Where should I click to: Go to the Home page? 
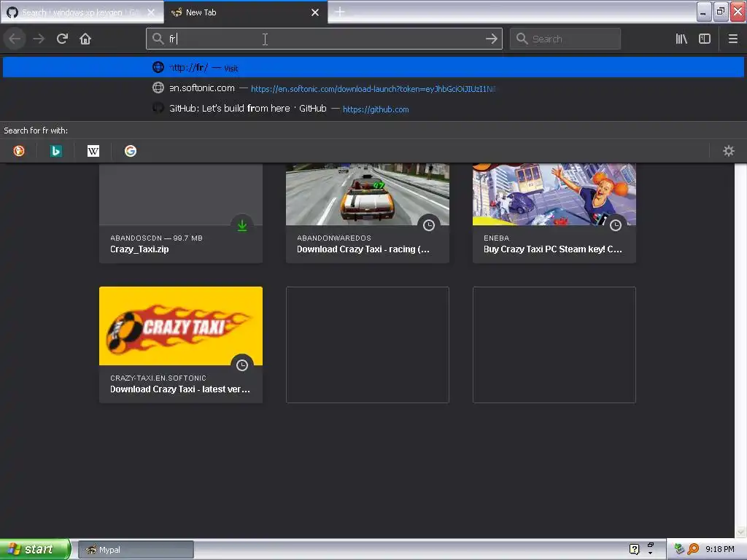pyautogui.click(x=85, y=39)
